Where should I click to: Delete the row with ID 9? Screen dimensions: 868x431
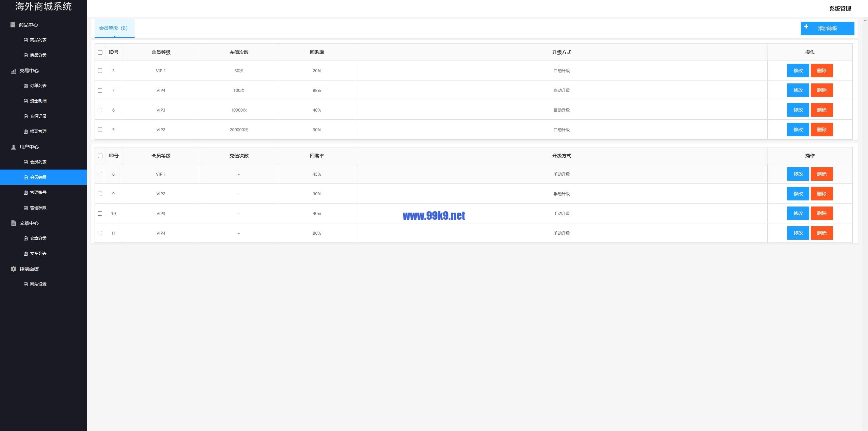(x=822, y=194)
